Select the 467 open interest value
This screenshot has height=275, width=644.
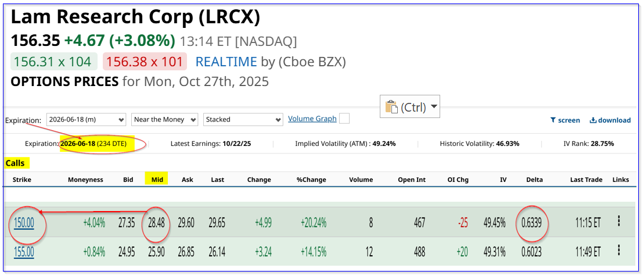pyautogui.click(x=419, y=223)
